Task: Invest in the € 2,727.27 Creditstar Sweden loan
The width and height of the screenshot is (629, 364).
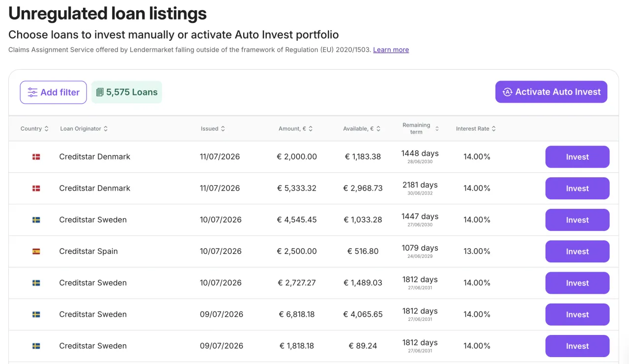Action: (577, 283)
